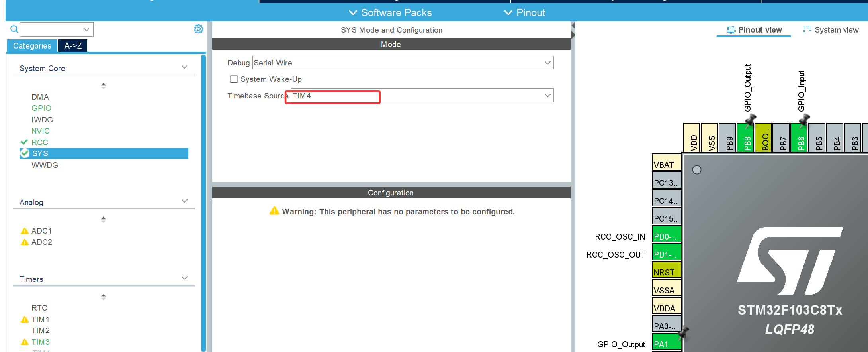Viewport: 868px width, 352px height.
Task: Select IWDG in System Core
Action: (x=42, y=120)
